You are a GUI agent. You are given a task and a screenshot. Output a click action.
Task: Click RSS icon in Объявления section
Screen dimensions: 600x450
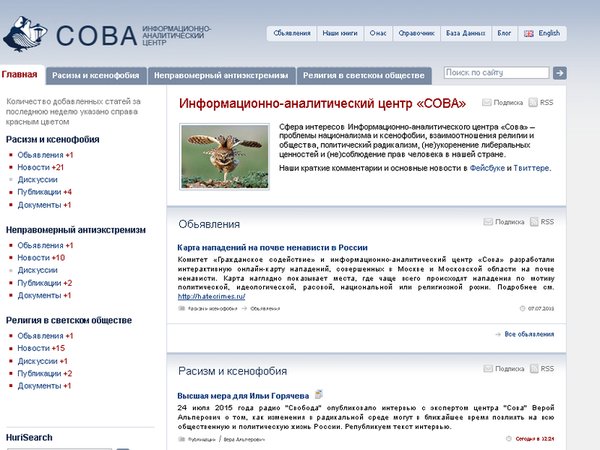[534, 222]
